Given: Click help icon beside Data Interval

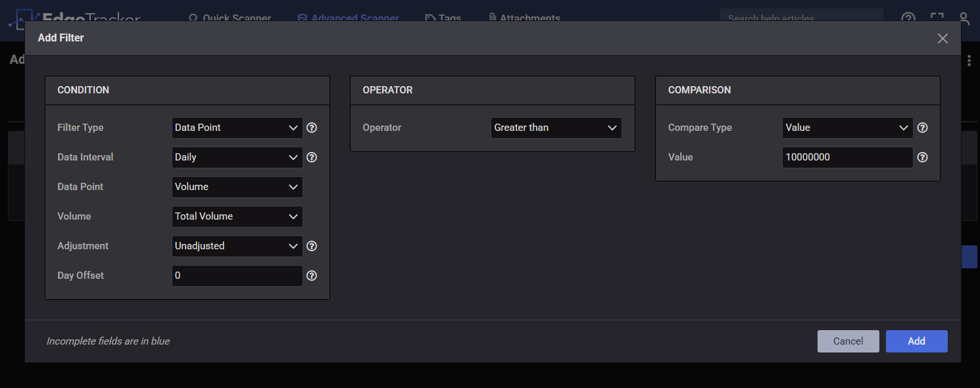Looking at the screenshot, I should 312,157.
